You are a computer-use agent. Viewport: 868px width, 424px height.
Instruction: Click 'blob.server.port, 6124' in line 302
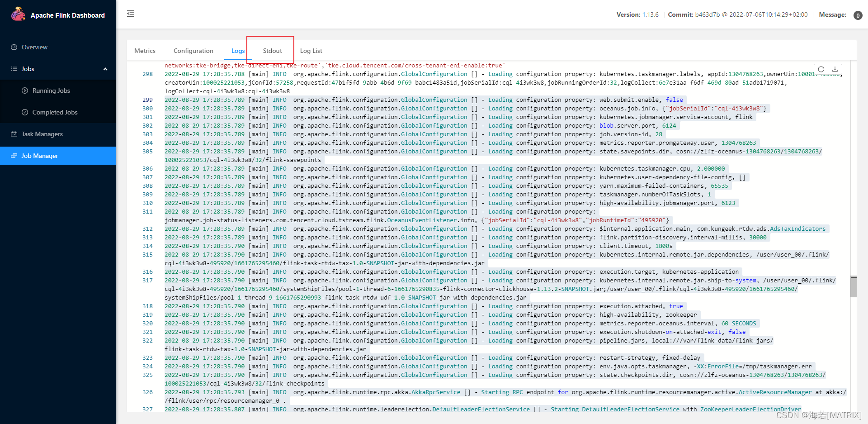tap(638, 125)
